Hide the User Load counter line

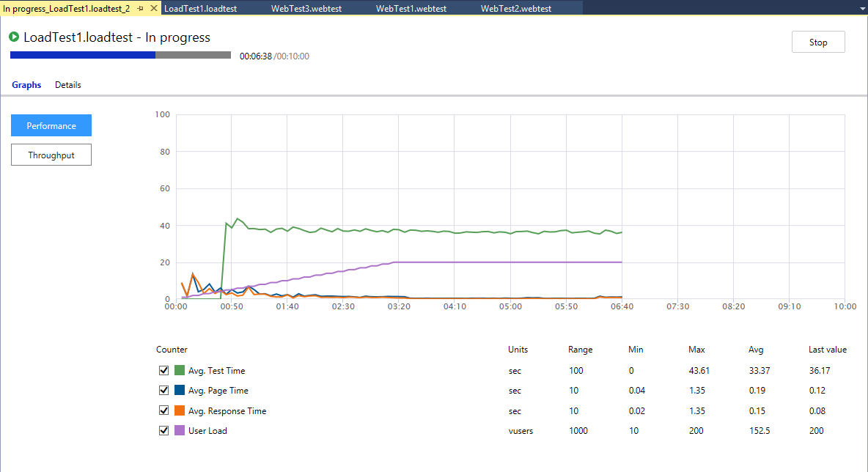(x=164, y=431)
